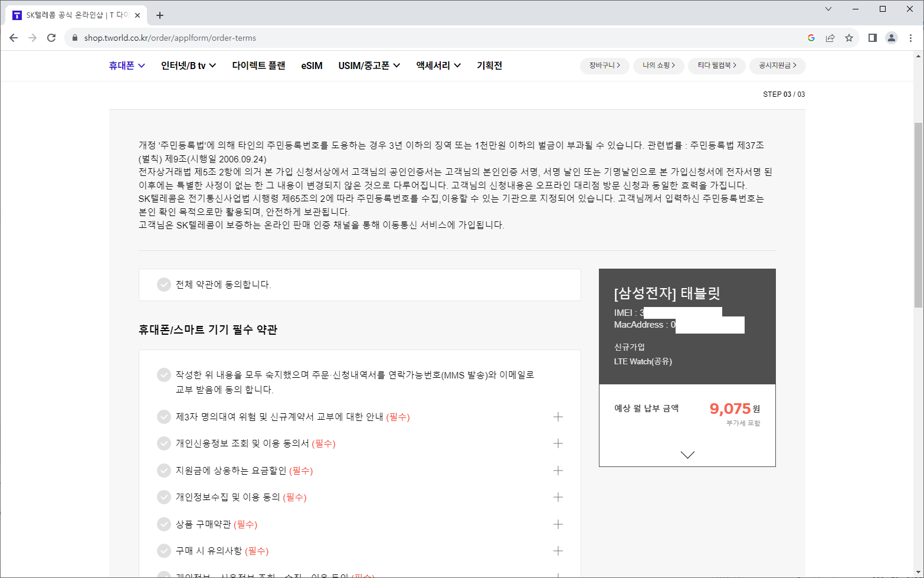Reload the current page
Image resolution: width=924 pixels, height=578 pixels.
point(51,38)
